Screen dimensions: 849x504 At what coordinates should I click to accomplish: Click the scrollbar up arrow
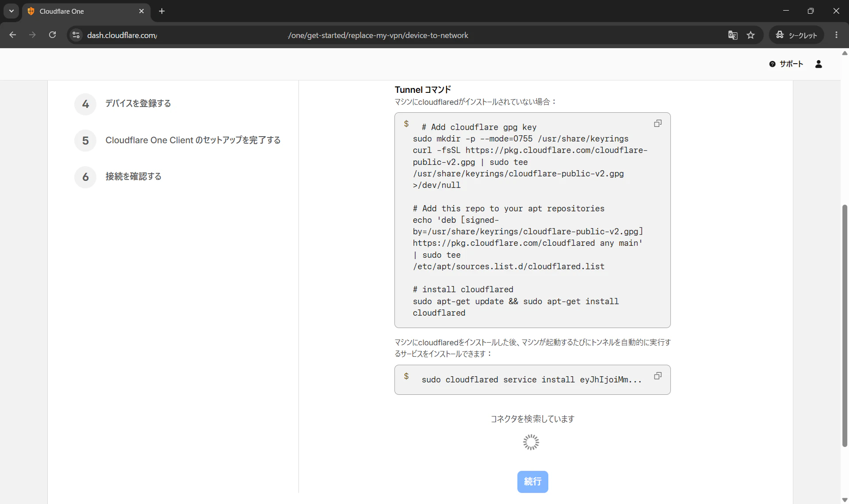(845, 53)
